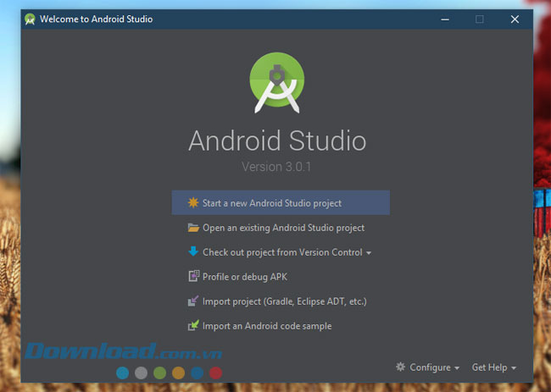The width and height of the screenshot is (551, 392).
Task: Click the folder icon for opening existing project
Action: click(x=193, y=228)
